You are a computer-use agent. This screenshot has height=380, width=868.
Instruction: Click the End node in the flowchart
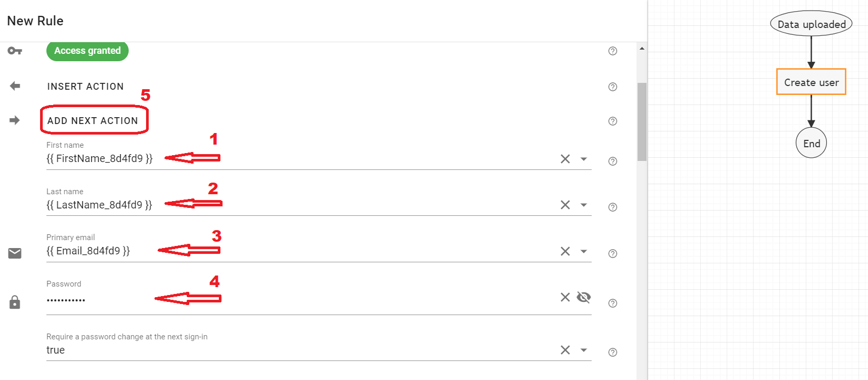pyautogui.click(x=811, y=142)
